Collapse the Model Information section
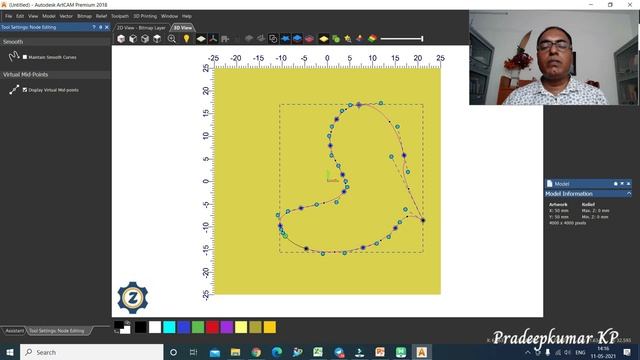 tap(629, 193)
